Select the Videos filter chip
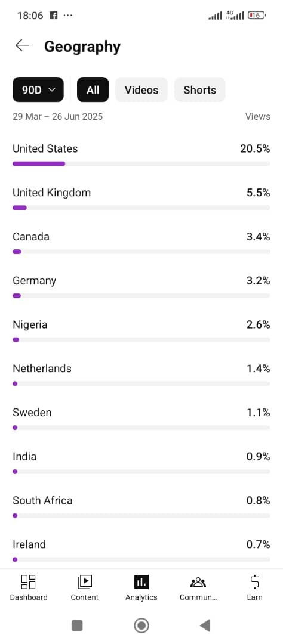Viewport: 283px width, 644px height. (x=141, y=89)
